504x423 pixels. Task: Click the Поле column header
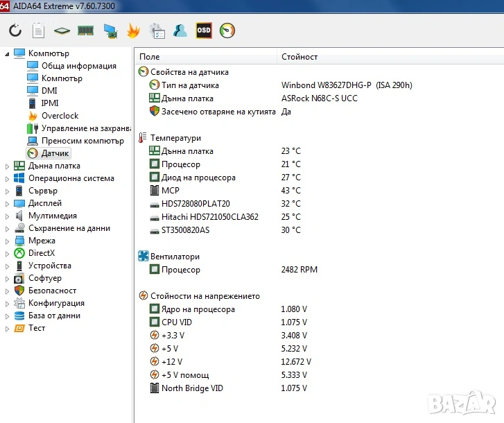coord(150,56)
